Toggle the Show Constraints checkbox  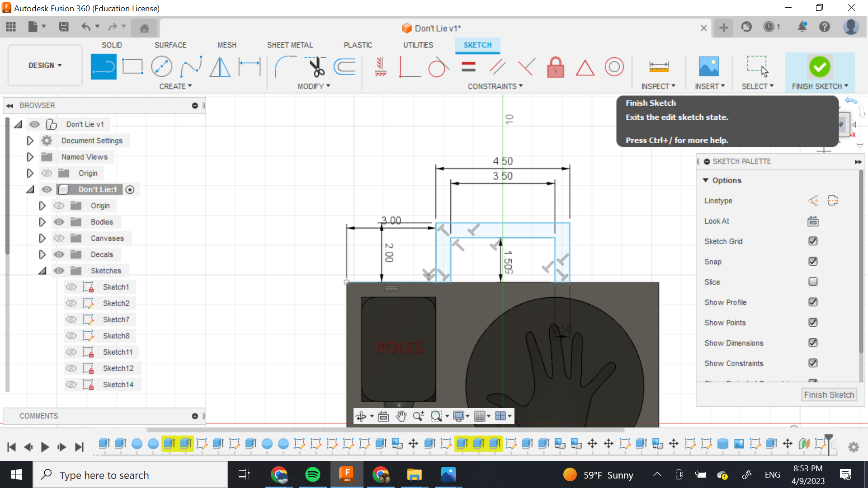point(813,363)
